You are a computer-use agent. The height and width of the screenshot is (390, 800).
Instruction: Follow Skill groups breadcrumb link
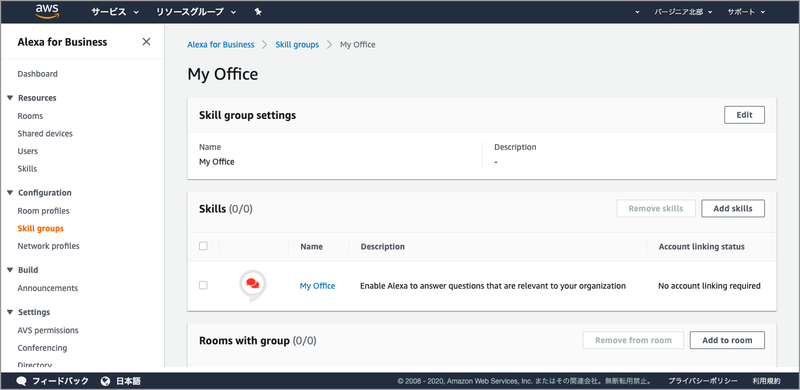click(x=297, y=44)
